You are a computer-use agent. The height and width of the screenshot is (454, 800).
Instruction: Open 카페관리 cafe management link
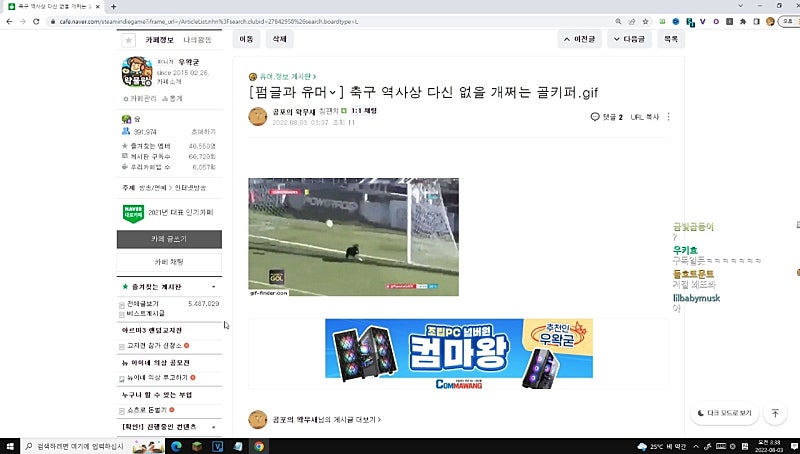click(x=140, y=98)
